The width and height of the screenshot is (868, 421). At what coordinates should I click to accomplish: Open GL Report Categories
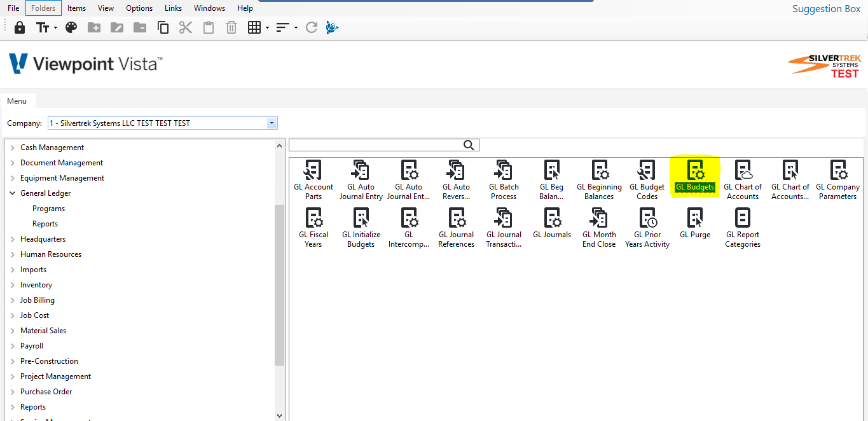tap(743, 228)
